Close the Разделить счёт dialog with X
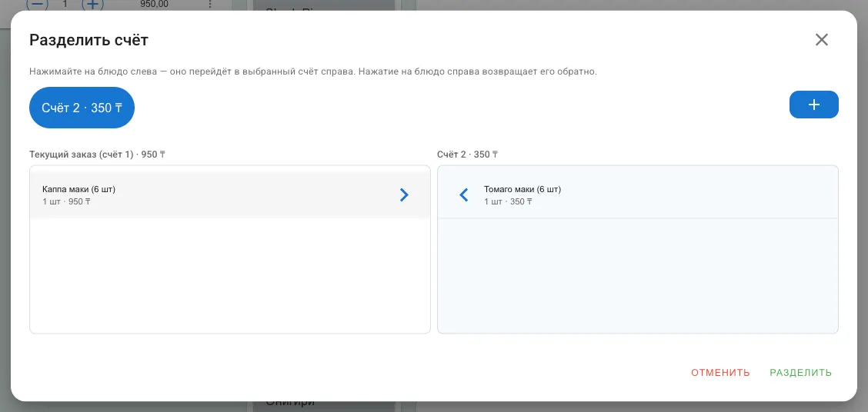Image resolution: width=868 pixels, height=412 pixels. point(822,40)
